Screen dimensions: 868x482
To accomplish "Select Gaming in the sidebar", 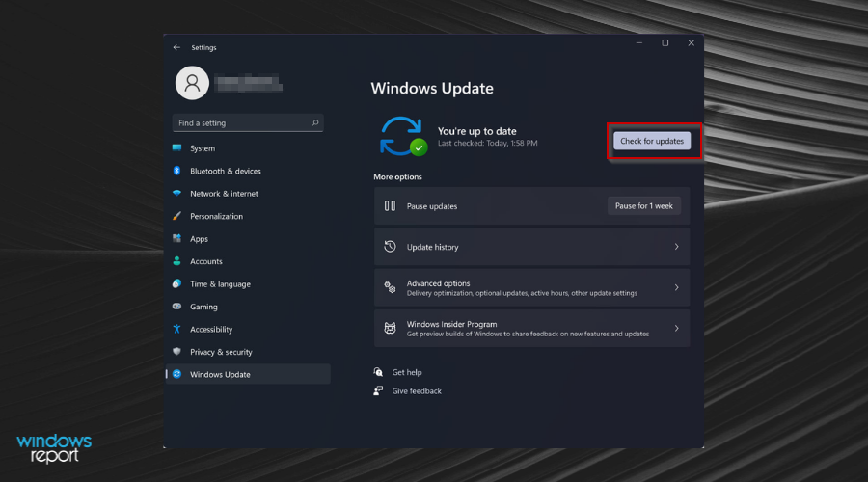I will [248, 307].
